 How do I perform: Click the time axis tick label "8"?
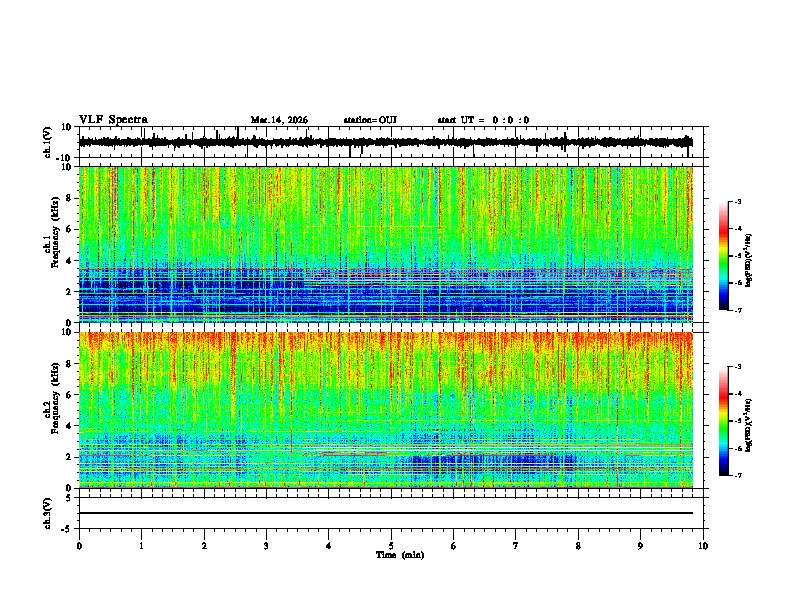click(x=578, y=546)
